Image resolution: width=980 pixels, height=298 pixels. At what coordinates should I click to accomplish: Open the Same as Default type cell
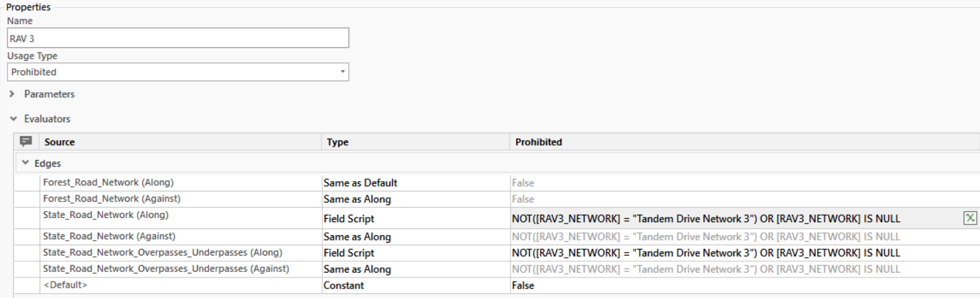point(361,183)
